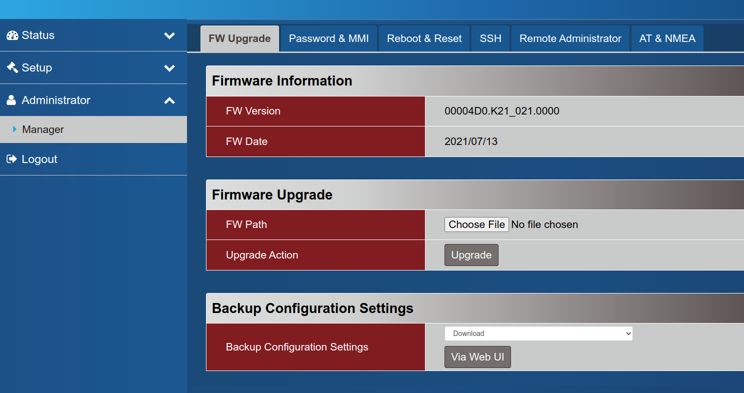Click Backup Configuration Settings section heading
The width and height of the screenshot is (744, 393).
click(x=313, y=309)
